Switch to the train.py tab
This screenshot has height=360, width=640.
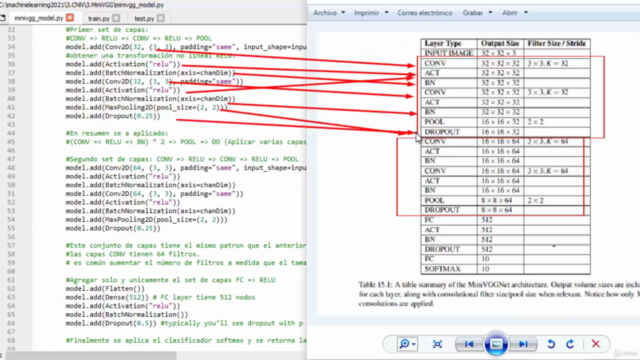click(x=99, y=18)
